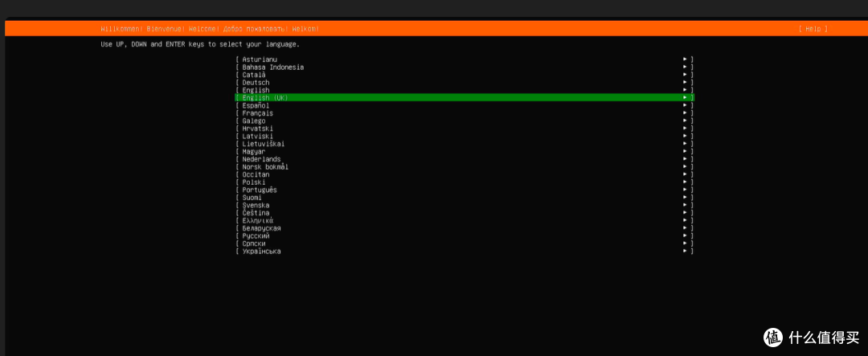Click arrow at end of Русский row

pyautogui.click(x=686, y=235)
